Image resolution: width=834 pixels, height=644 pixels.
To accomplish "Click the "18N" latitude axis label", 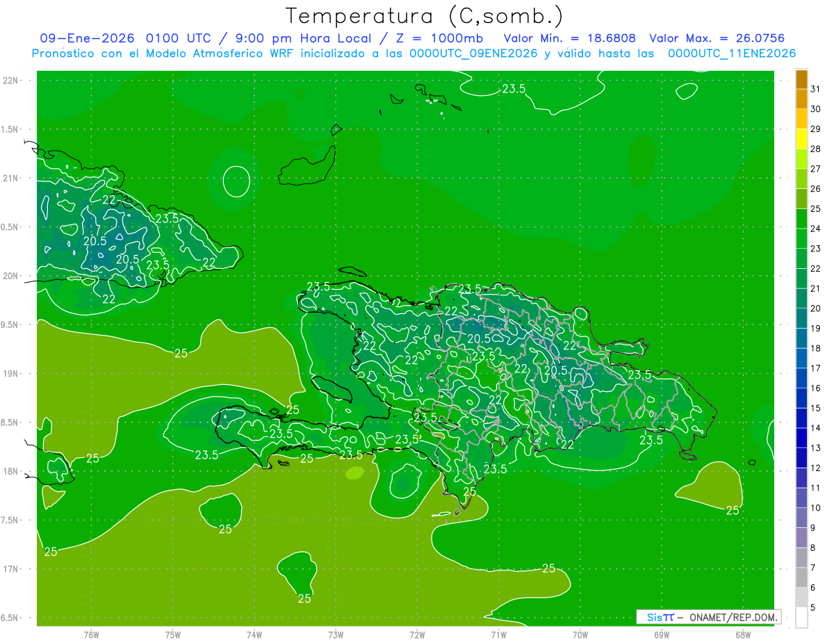I will 10,471.
